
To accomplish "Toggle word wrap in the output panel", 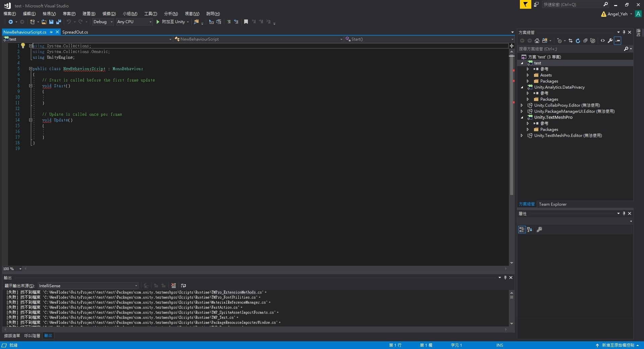I will pyautogui.click(x=183, y=286).
